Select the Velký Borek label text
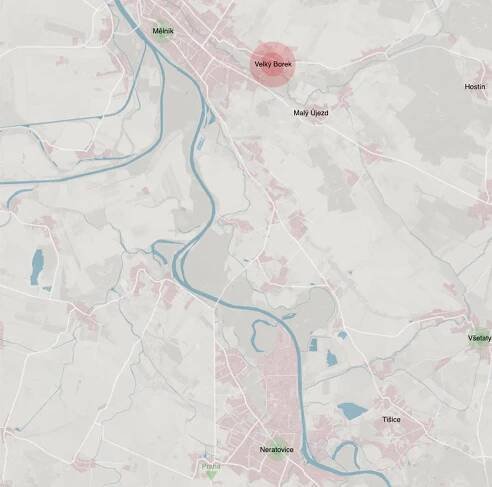Screen dimensions: 492x487 pos(273,64)
